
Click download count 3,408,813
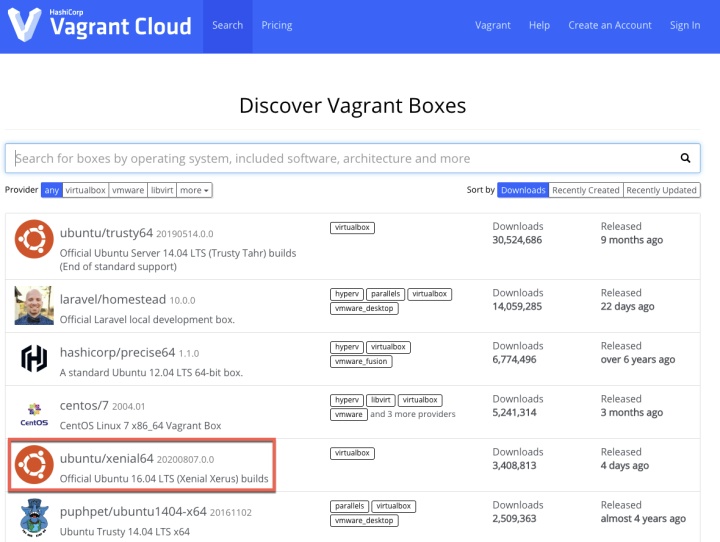pyautogui.click(x=514, y=465)
